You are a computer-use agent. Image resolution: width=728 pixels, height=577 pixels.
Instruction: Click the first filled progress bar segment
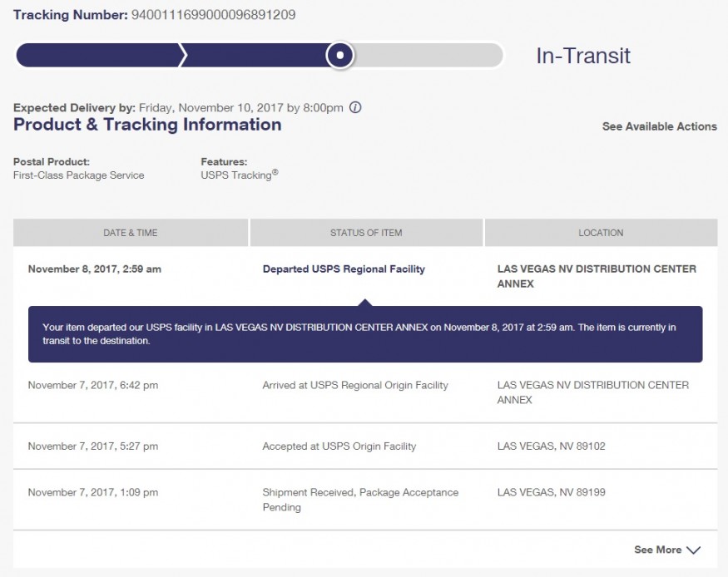coord(98,55)
